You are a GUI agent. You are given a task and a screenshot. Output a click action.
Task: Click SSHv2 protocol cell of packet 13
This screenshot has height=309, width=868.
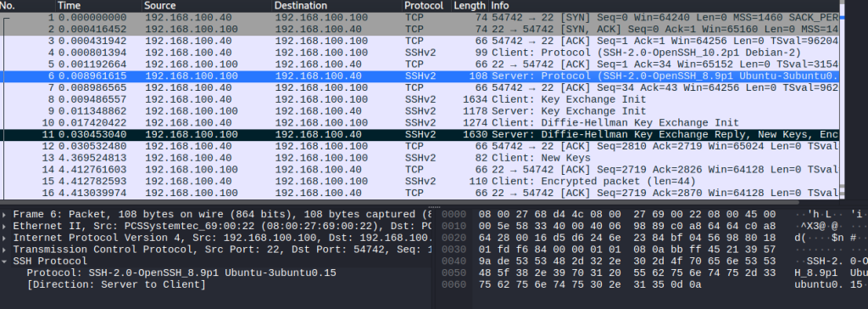[420, 158]
